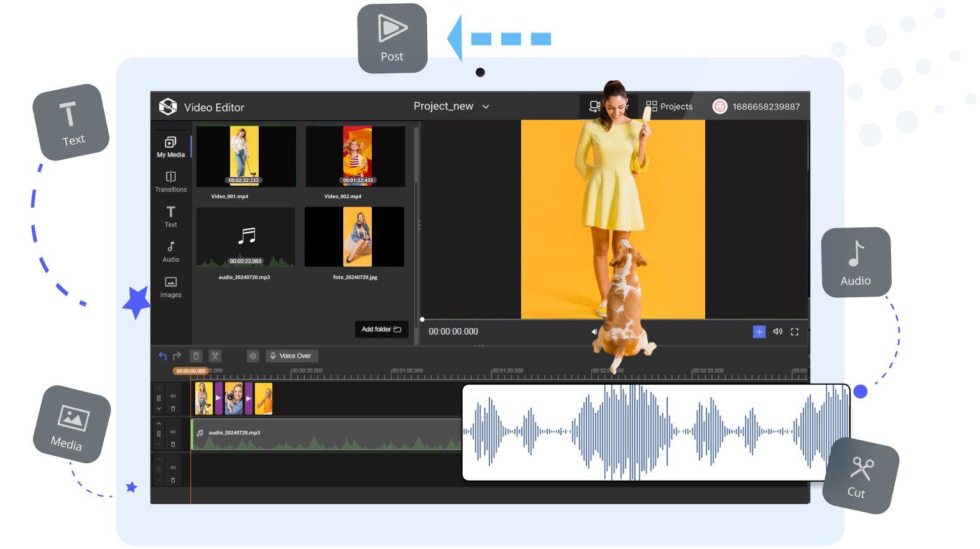Start a Voice Over recording
Viewport: 980px width, 549px height.
coord(291,356)
